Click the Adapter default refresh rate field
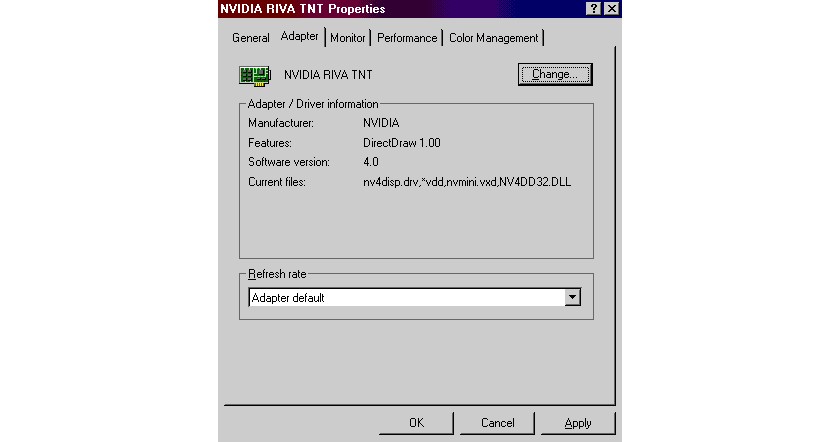The image size is (840, 442). (415, 297)
